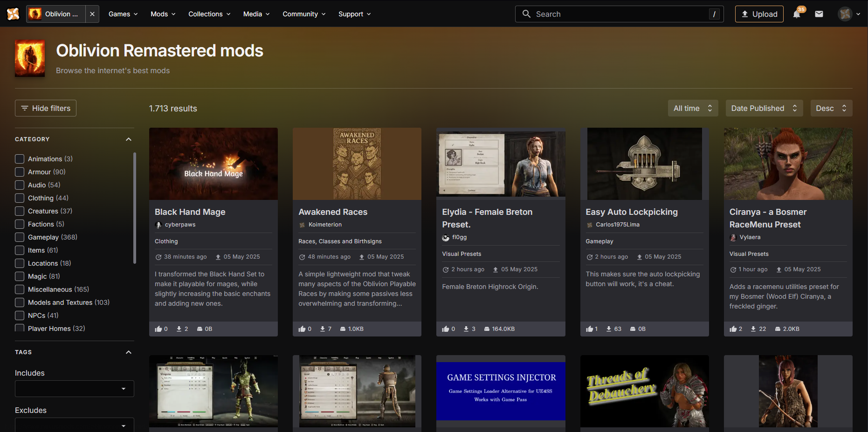Click endorsement thumbs-up on Ciranya card
This screenshot has height=432, width=868.
[x=733, y=329]
